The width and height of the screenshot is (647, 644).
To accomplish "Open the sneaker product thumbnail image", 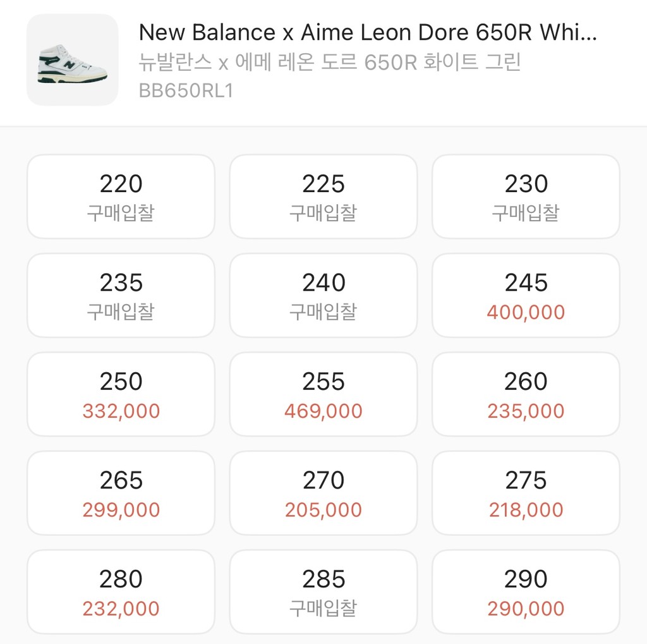I will click(x=72, y=60).
